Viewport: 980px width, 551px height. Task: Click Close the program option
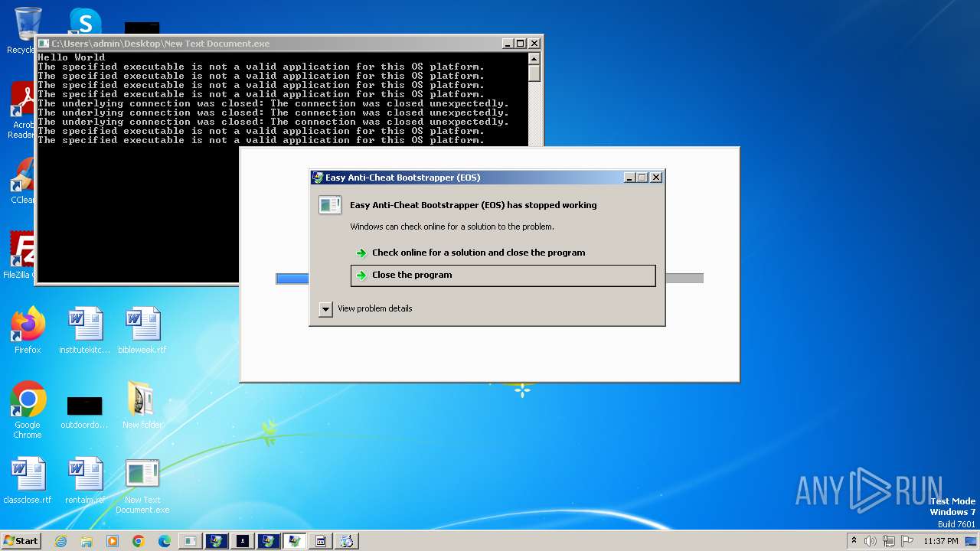503,275
